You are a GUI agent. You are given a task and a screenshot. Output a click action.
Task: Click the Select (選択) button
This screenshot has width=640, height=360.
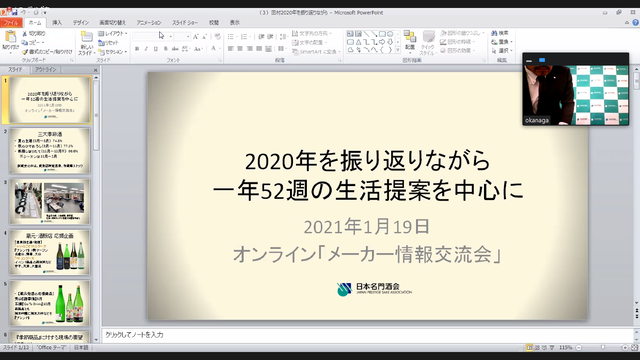coord(502,51)
